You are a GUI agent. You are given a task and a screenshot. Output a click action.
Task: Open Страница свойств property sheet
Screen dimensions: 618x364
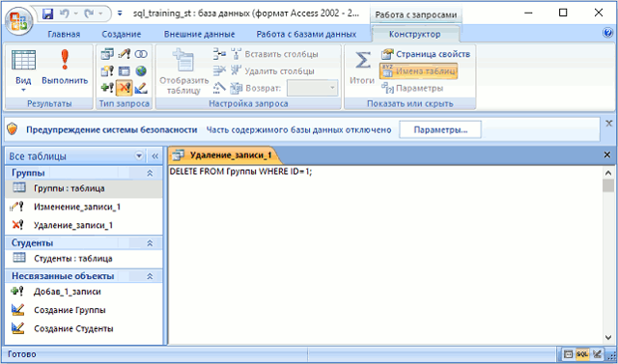[426, 54]
